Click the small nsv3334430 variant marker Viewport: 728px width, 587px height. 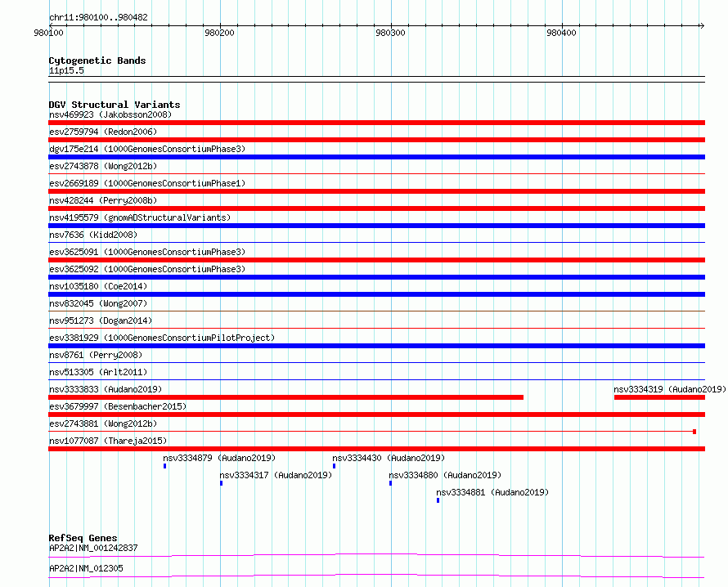[x=335, y=466]
